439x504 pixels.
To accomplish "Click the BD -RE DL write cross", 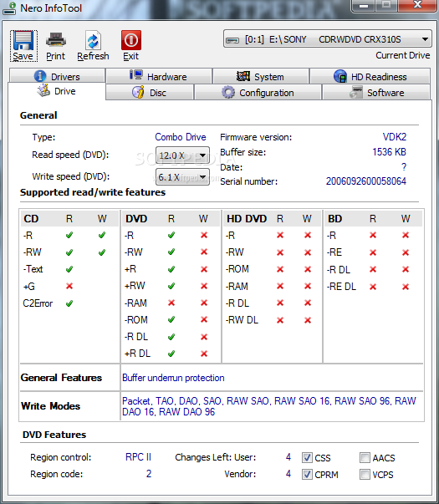I will [x=406, y=287].
